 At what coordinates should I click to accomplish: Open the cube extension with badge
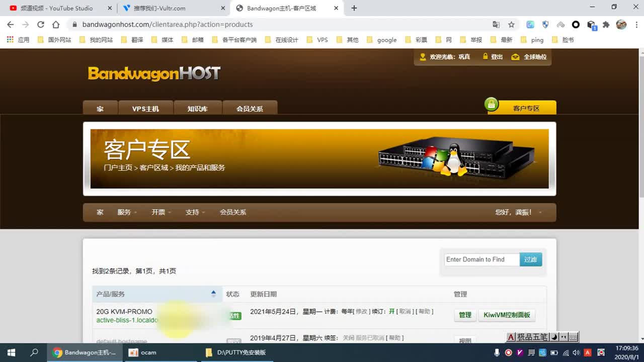click(x=592, y=25)
